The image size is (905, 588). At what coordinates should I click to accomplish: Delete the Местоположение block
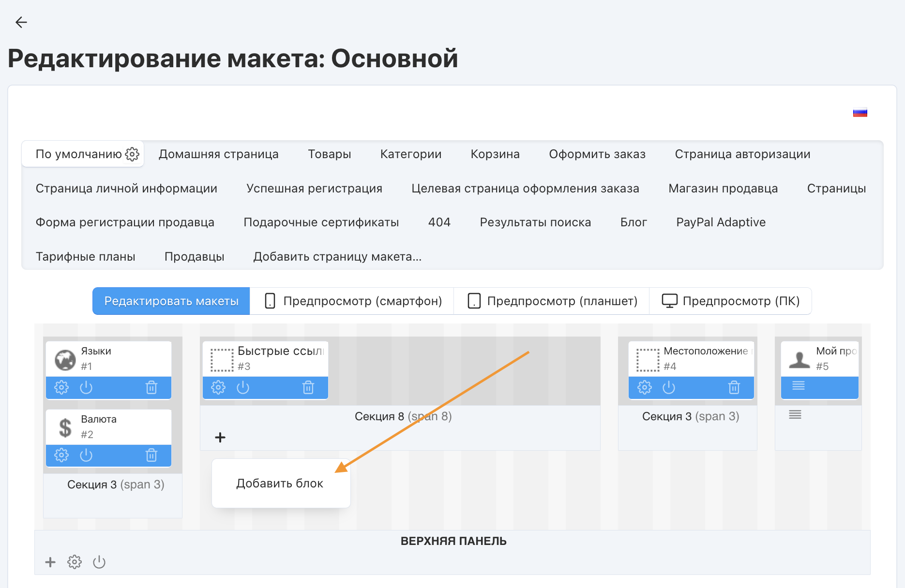pos(734,387)
